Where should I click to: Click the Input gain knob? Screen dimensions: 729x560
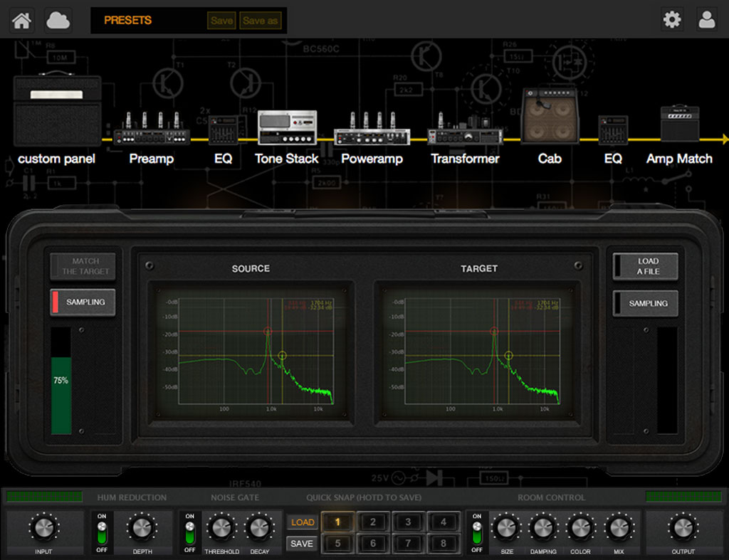43,528
